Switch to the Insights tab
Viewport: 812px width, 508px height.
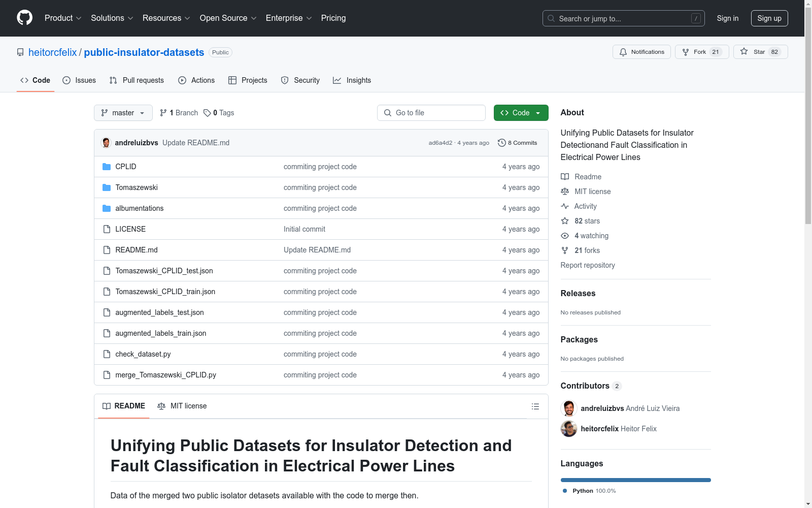pos(352,80)
